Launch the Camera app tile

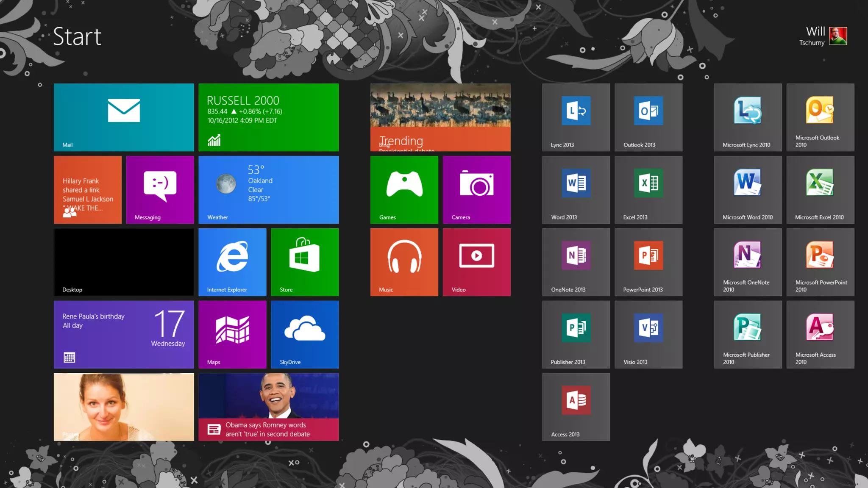pos(476,189)
